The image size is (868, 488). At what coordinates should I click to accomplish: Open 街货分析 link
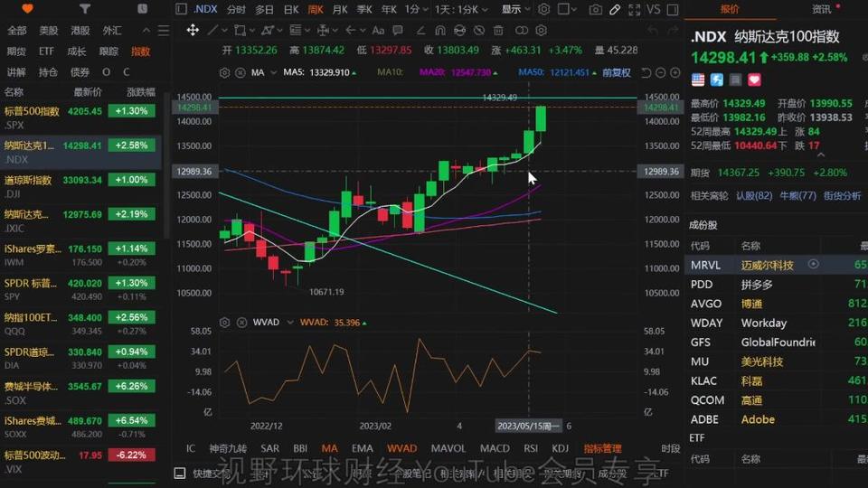(x=842, y=195)
